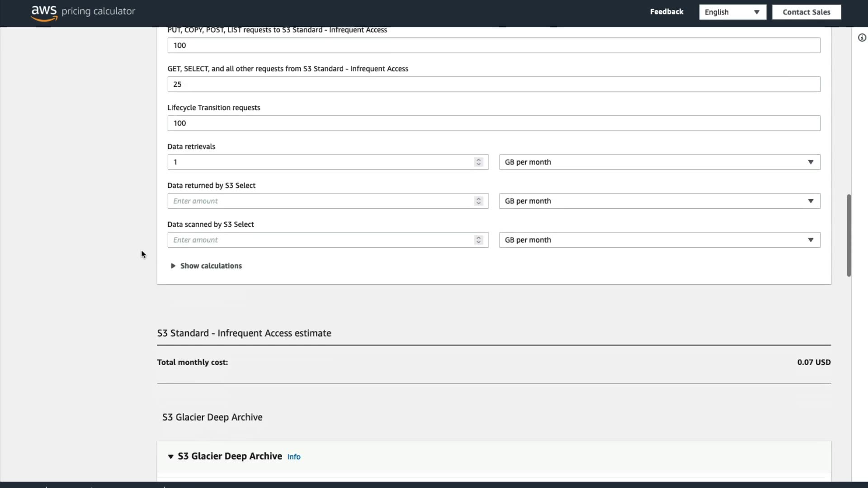Open Data retrievals unit dropdown
The image size is (868, 488).
click(x=659, y=162)
